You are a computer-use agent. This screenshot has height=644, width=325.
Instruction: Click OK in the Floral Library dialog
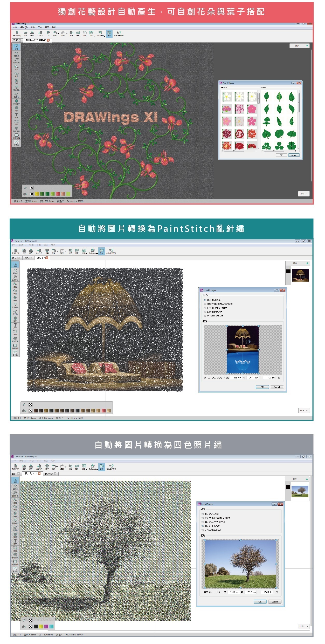click(281, 155)
